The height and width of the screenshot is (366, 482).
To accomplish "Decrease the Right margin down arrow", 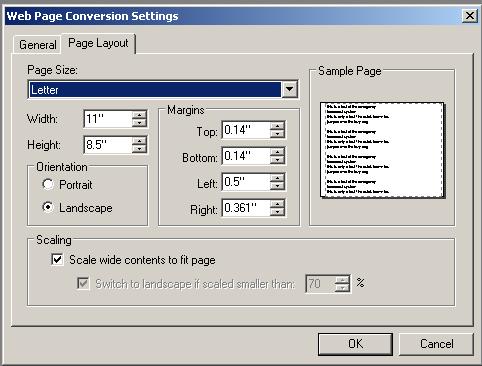I will (x=277, y=212).
